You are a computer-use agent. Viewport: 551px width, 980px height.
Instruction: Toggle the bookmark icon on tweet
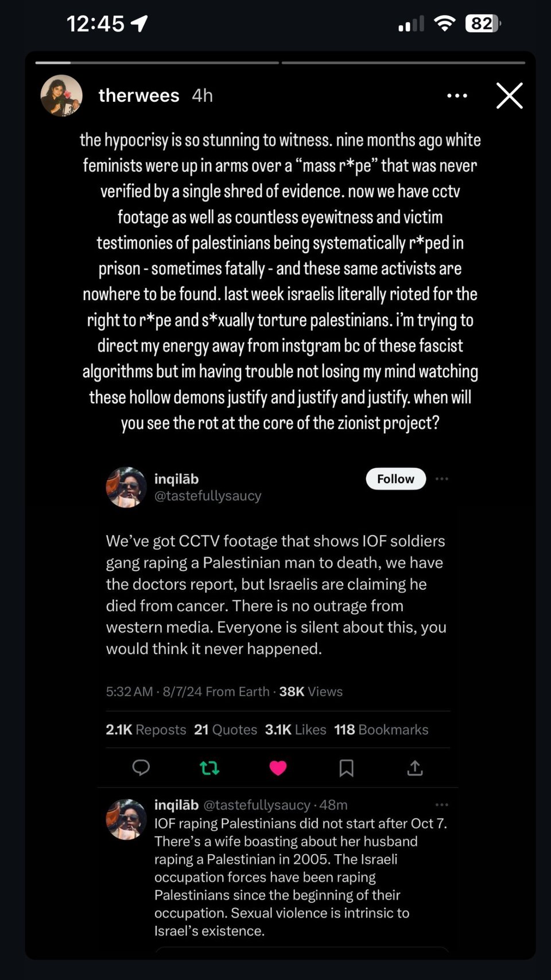[346, 768]
